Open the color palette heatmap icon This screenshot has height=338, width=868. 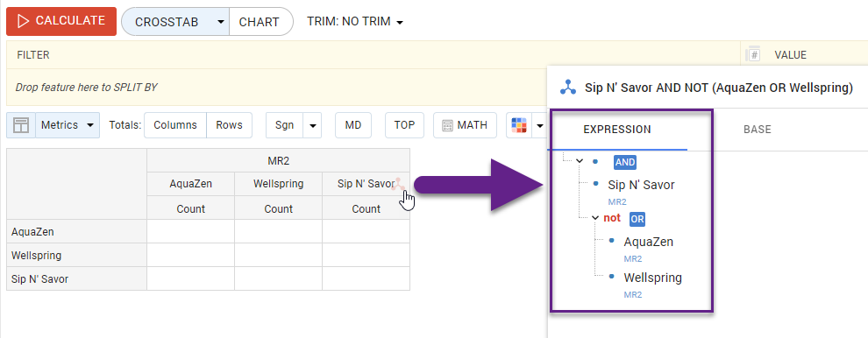coord(519,125)
